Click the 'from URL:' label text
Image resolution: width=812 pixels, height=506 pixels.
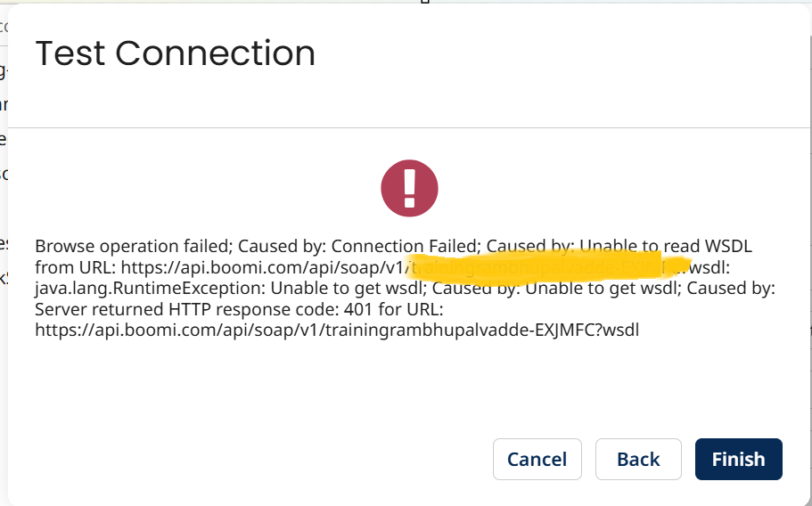click(76, 267)
